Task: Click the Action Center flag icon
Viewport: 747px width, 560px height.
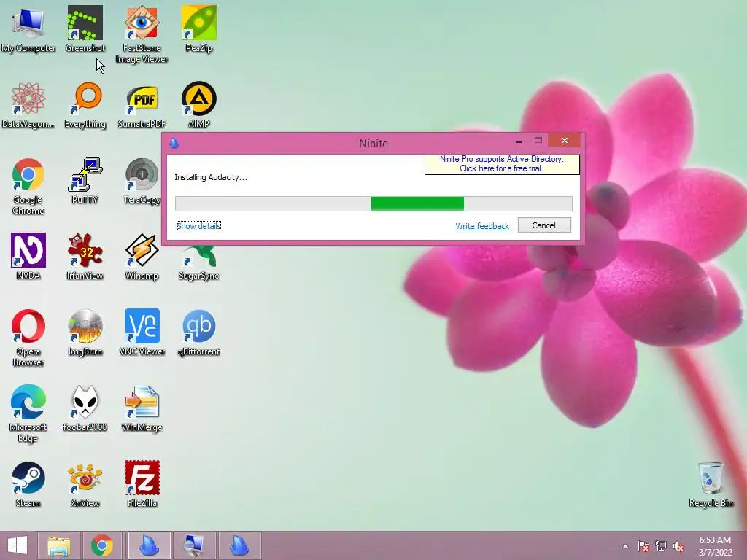Action: coord(643,546)
